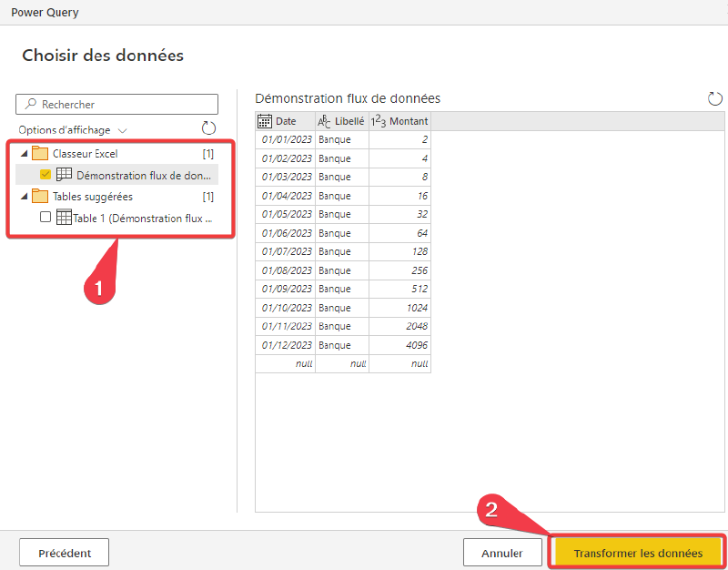Click Transformer les données button
Image resolution: width=728 pixels, height=570 pixels.
(638, 553)
